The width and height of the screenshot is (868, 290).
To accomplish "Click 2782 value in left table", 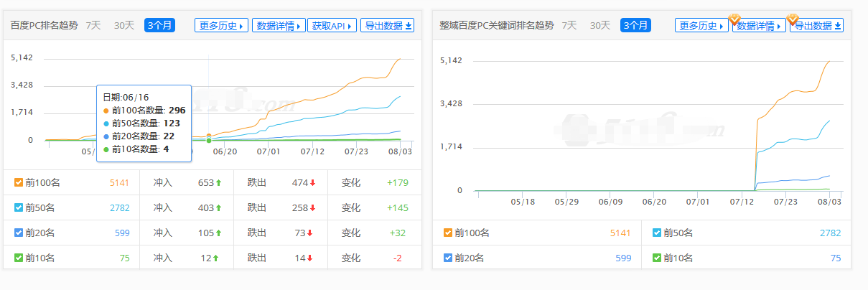I will (119, 207).
